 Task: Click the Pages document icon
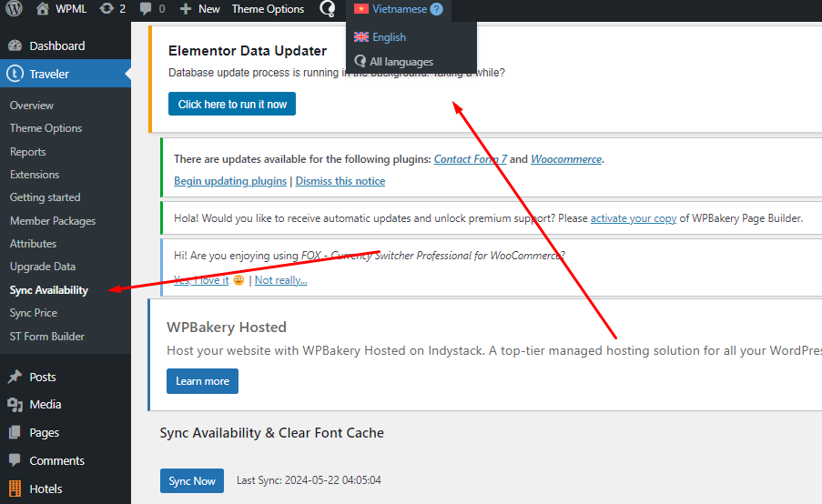coord(15,432)
